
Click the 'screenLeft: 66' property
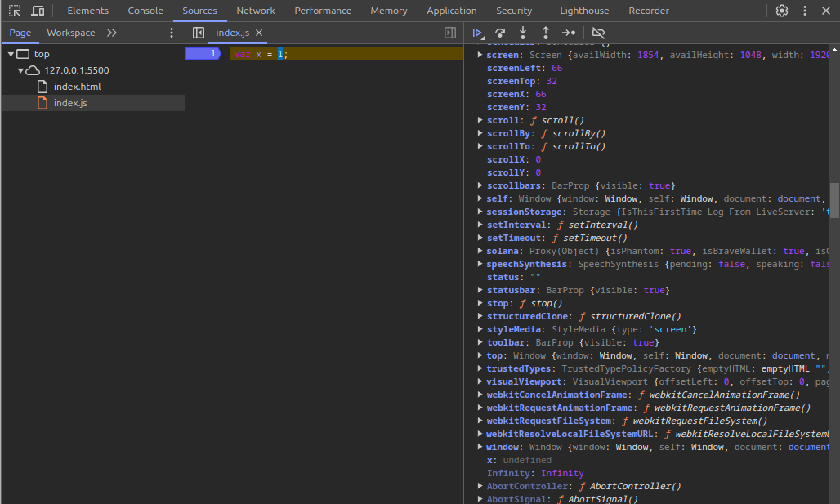coord(525,68)
